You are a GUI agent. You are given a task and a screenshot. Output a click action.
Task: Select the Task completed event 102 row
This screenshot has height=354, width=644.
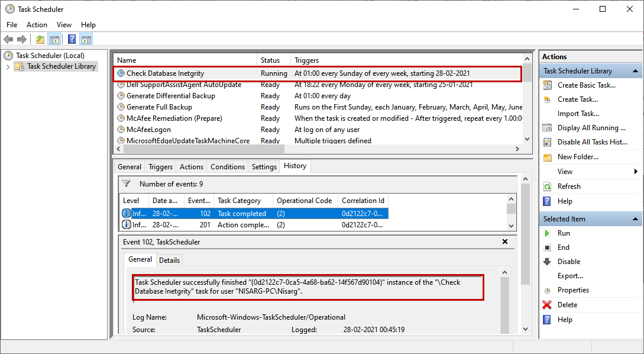click(x=254, y=214)
